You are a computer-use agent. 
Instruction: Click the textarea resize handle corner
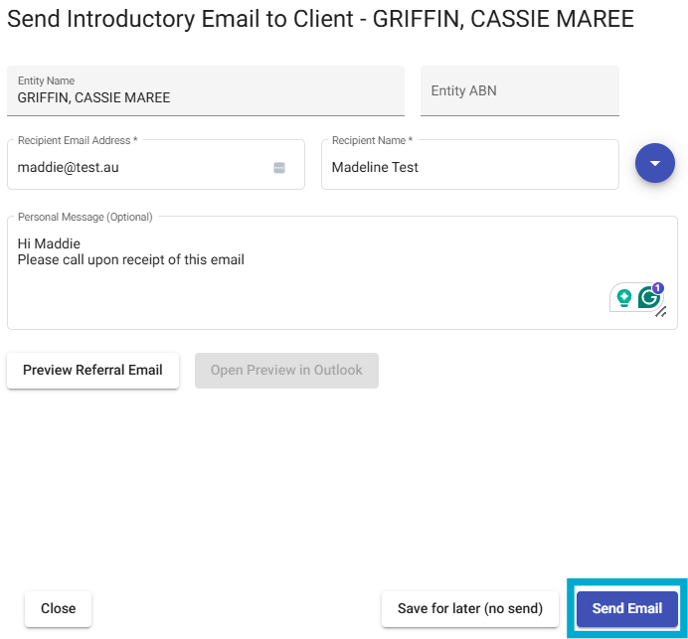661,312
